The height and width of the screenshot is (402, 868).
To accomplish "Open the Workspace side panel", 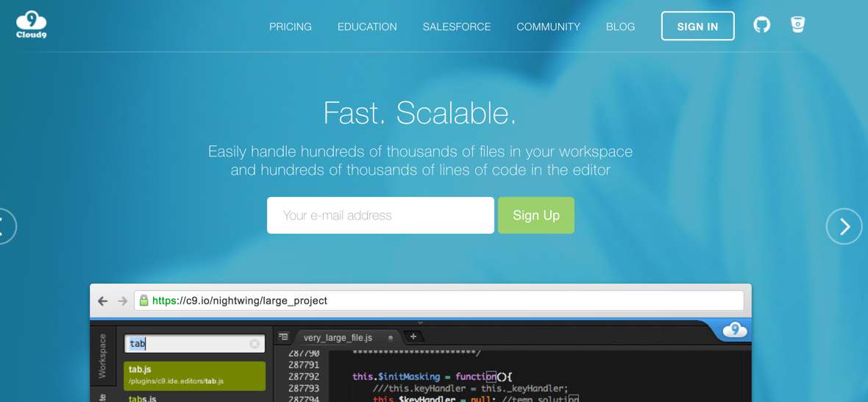I will pos(102,356).
